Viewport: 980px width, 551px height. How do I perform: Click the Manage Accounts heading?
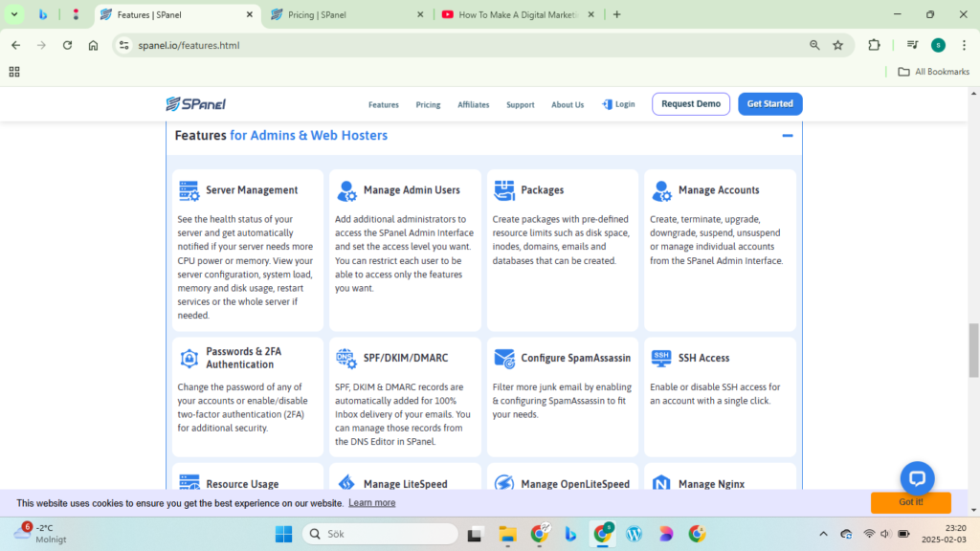tap(719, 190)
